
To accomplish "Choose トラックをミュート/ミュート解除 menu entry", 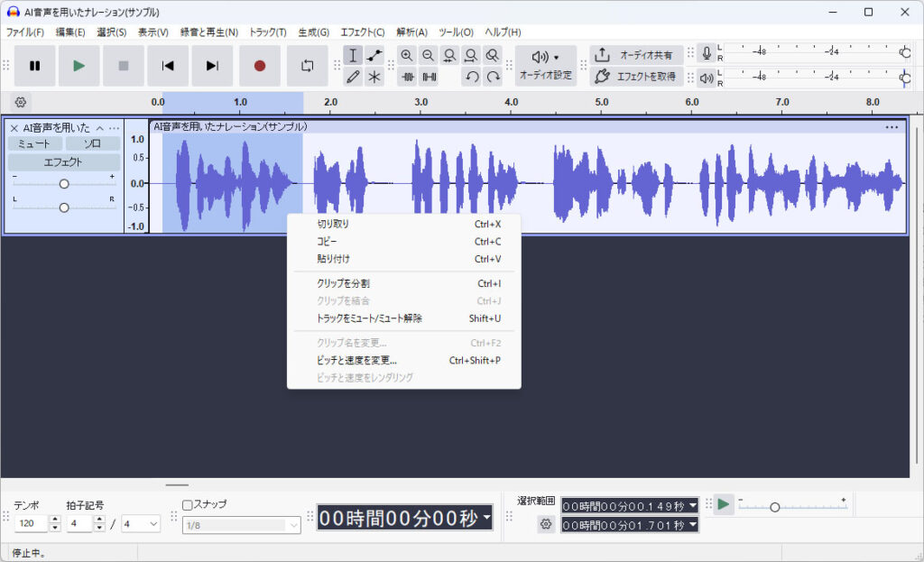I will coord(403,318).
